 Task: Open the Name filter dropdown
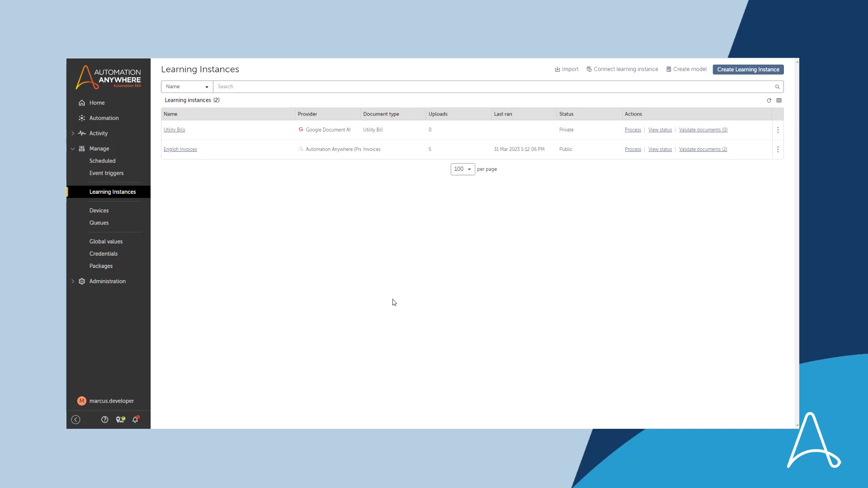coord(187,87)
